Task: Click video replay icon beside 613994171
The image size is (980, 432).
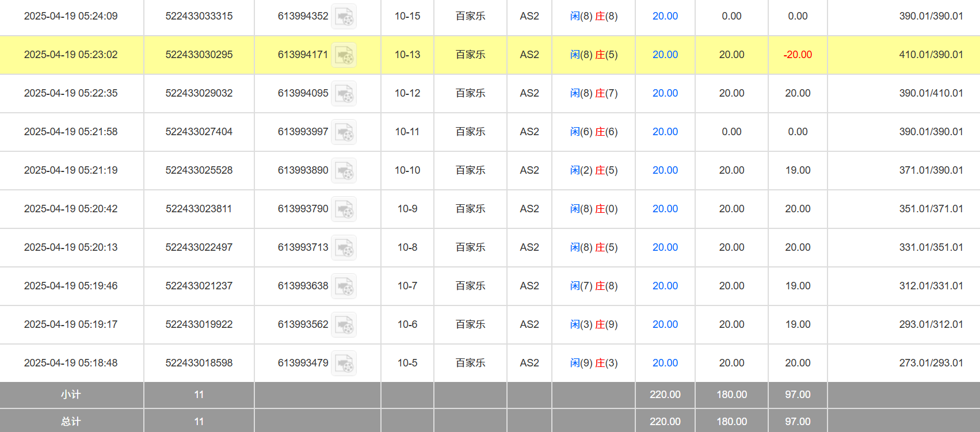Action: click(x=344, y=55)
